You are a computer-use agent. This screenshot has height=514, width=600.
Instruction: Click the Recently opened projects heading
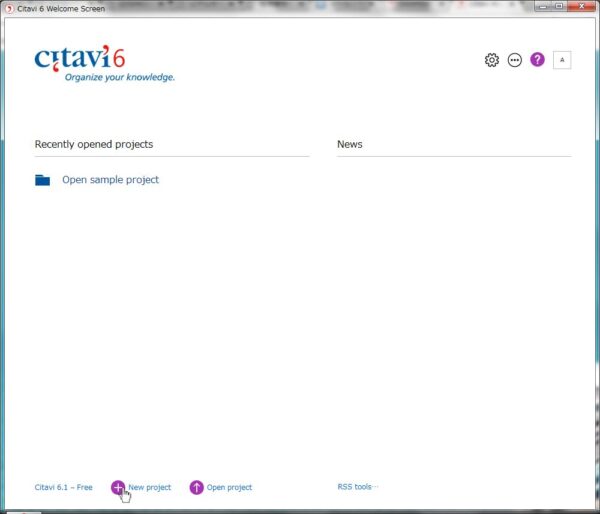(x=94, y=144)
